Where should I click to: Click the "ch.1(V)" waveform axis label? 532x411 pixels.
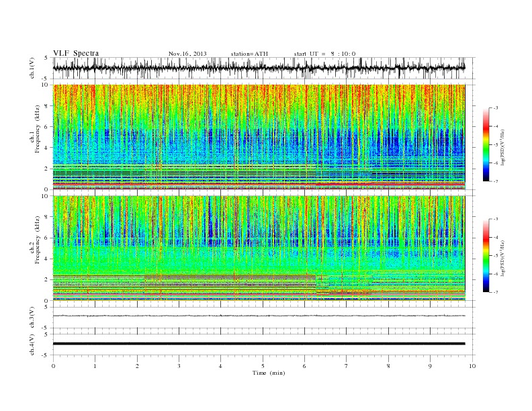32,68
